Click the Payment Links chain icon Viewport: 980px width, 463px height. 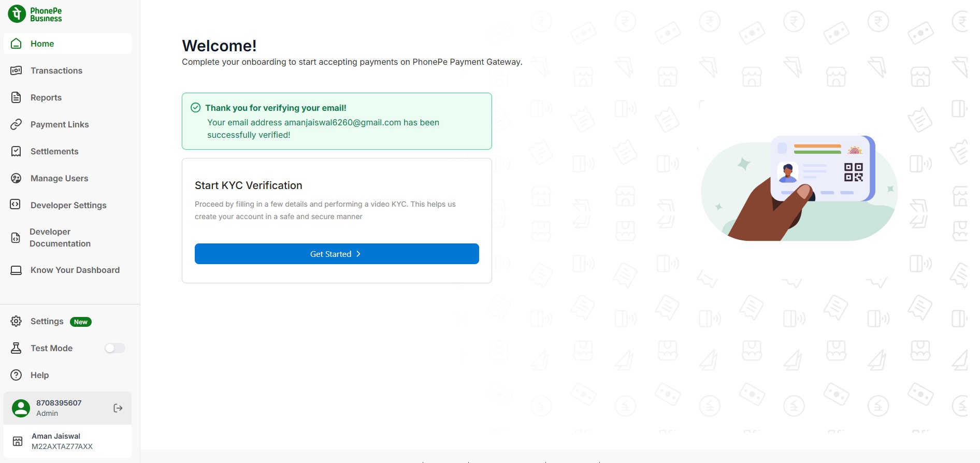click(x=17, y=124)
